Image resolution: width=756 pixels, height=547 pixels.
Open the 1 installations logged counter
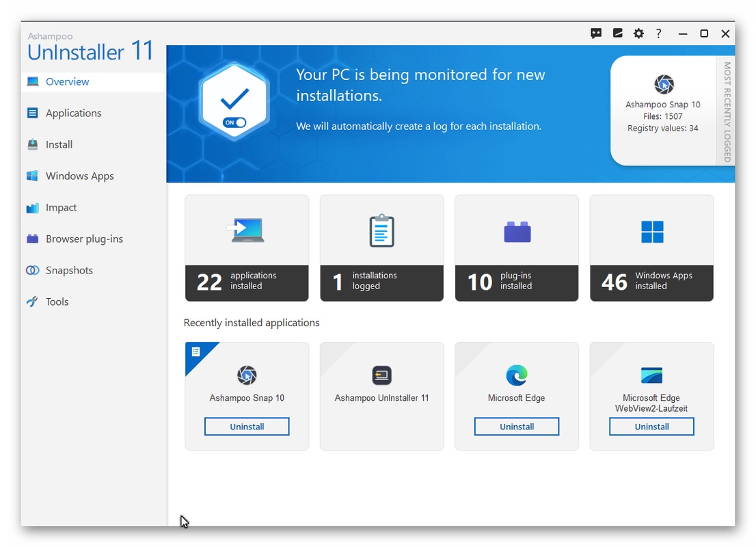click(382, 283)
